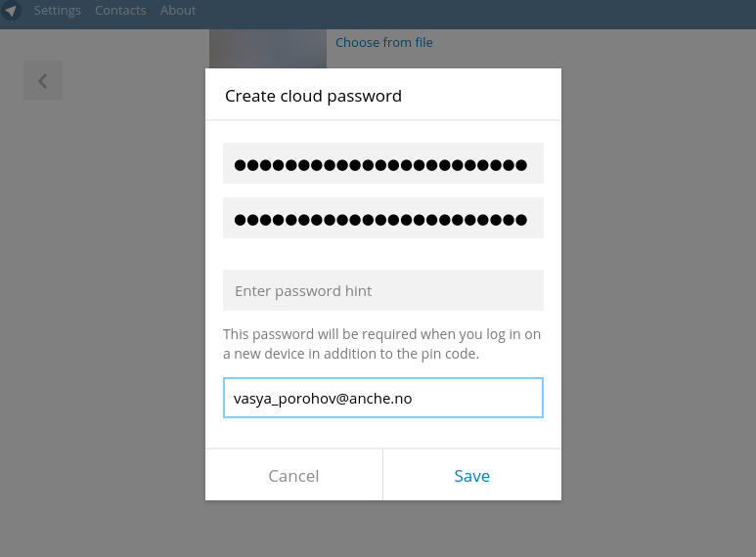Image resolution: width=756 pixels, height=557 pixels.
Task: Click the "Enter password hint" field
Action: click(x=382, y=291)
